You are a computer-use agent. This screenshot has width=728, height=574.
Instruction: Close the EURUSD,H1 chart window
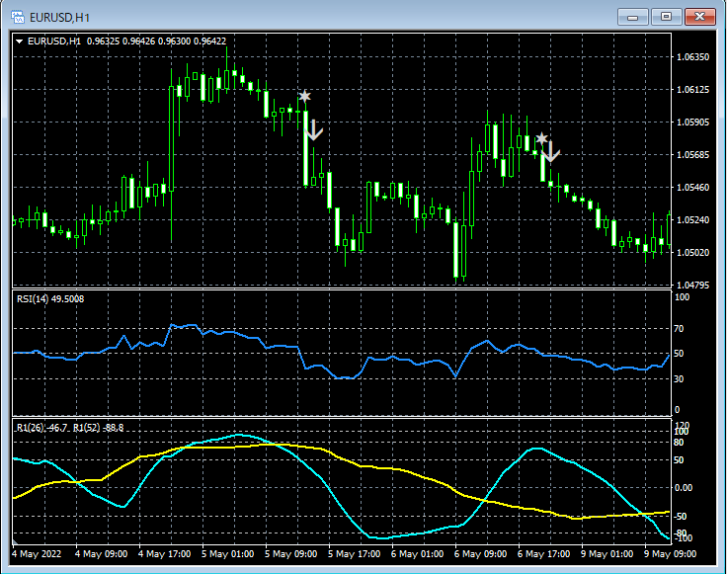click(700, 16)
